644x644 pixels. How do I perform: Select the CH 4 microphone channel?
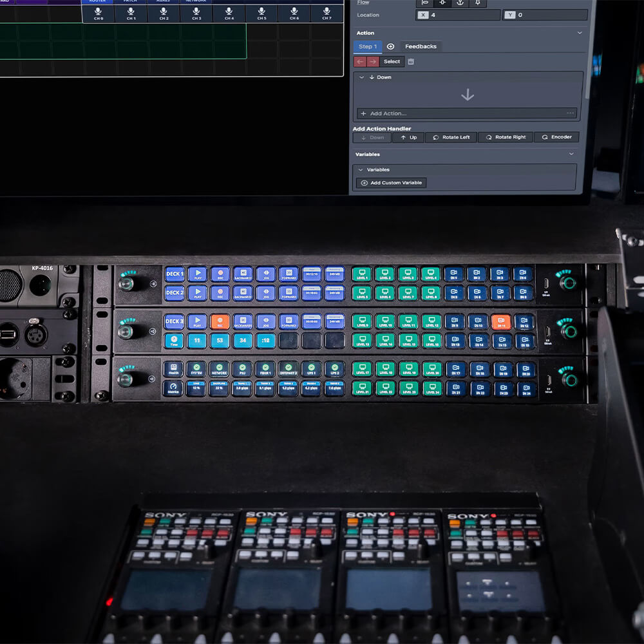click(x=229, y=13)
